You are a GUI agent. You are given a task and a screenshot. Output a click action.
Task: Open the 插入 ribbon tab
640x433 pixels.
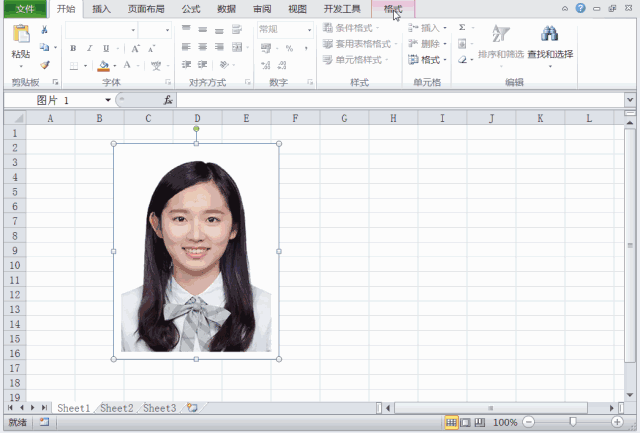[101, 9]
